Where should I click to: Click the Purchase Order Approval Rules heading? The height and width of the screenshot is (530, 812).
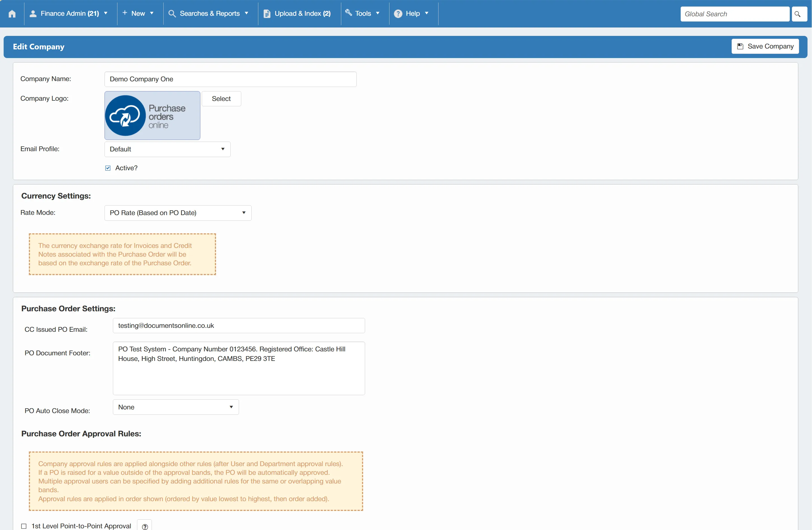(81, 434)
